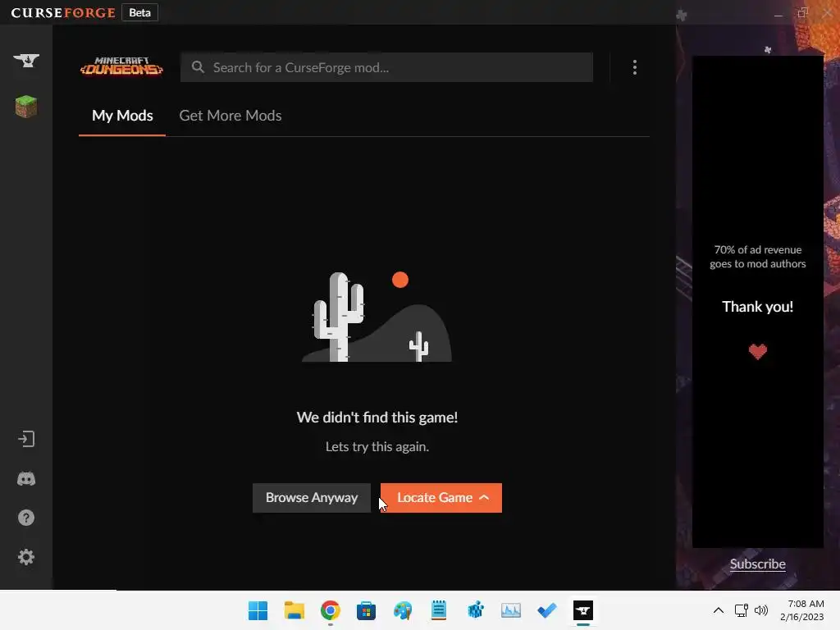Show hidden system tray icons
The width and height of the screenshot is (840, 630).
(x=719, y=610)
